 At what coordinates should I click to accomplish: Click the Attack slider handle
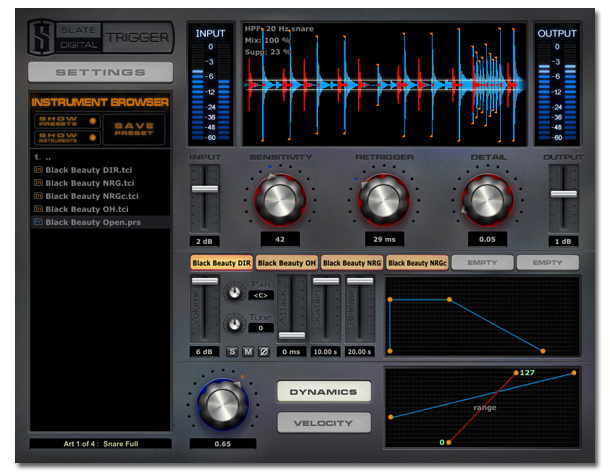(292, 336)
